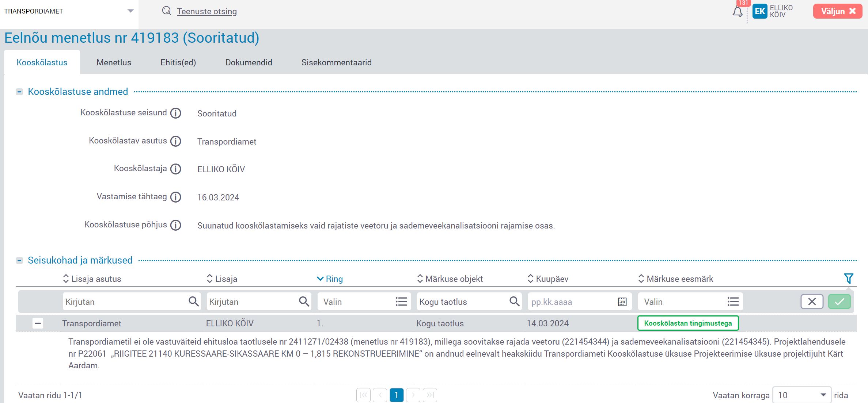
Task: Collapse the Transpordiamet row details
Action: point(38,323)
